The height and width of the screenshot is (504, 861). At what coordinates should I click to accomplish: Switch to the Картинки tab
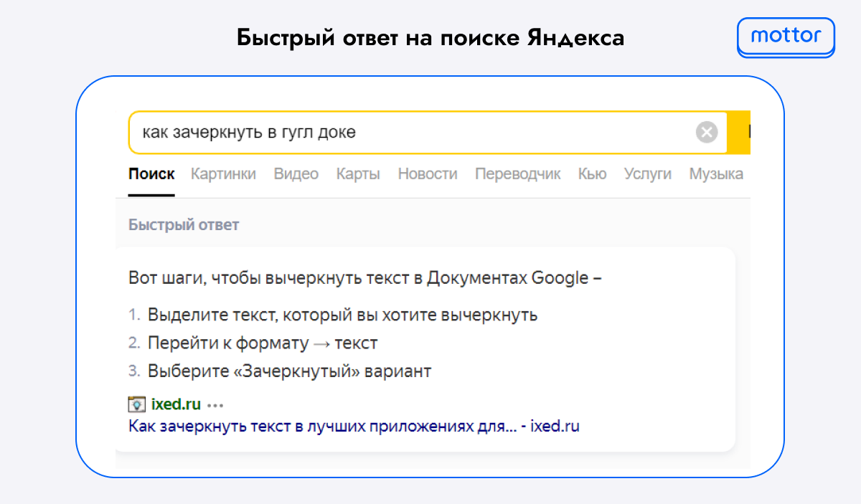click(223, 173)
